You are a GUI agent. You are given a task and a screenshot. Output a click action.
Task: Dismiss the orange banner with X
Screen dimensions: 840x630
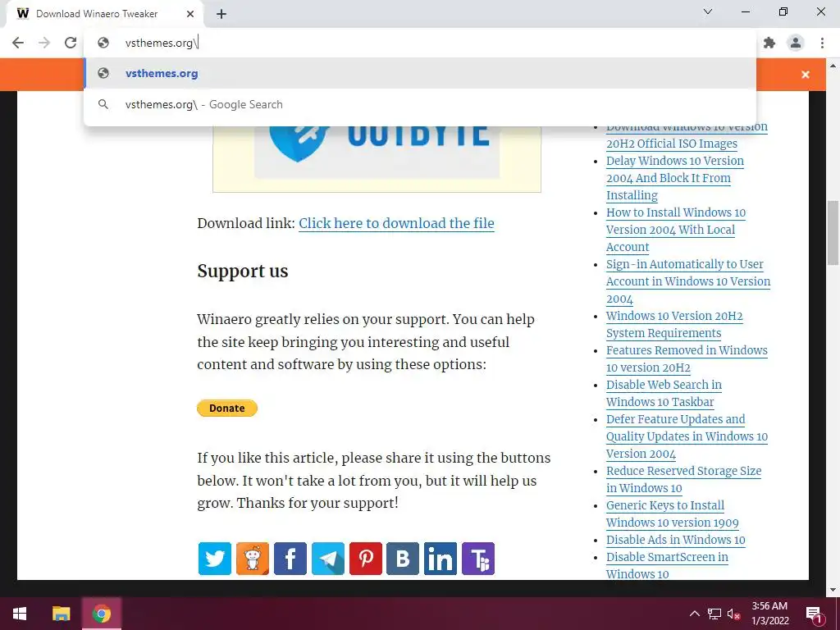point(806,75)
